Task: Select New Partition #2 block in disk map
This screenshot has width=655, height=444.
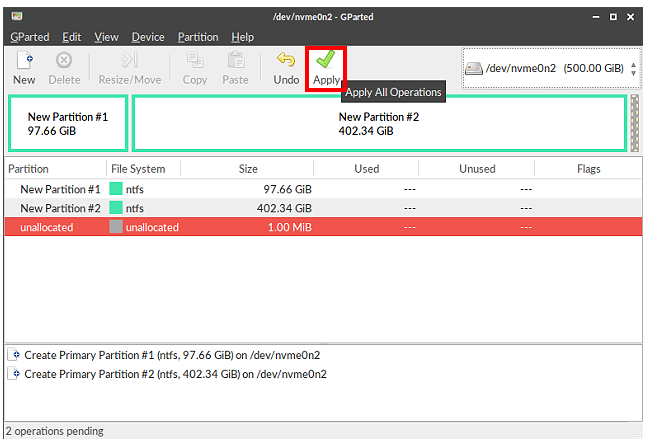Action: [x=379, y=124]
